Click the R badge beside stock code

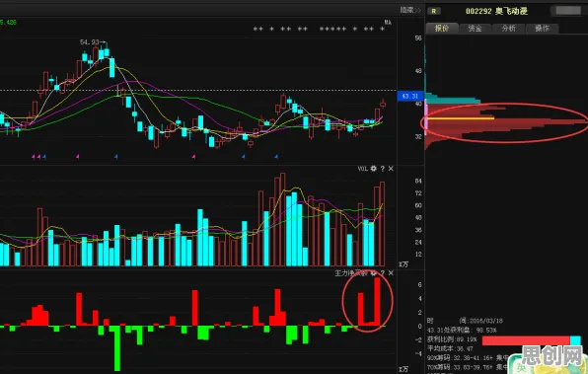tap(434, 11)
